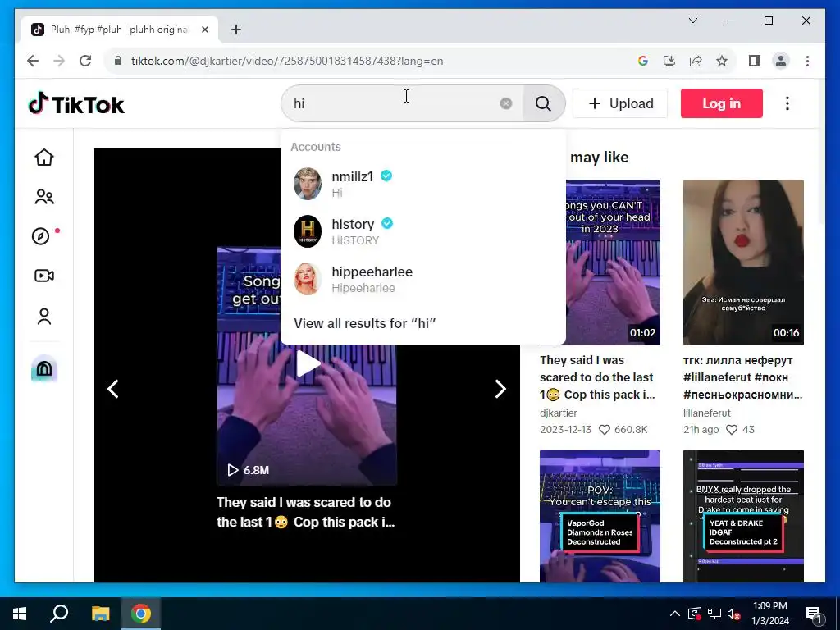Image resolution: width=840 pixels, height=630 pixels.
Task: Select the nmillz1 account suggestion
Action: [x=422, y=184]
